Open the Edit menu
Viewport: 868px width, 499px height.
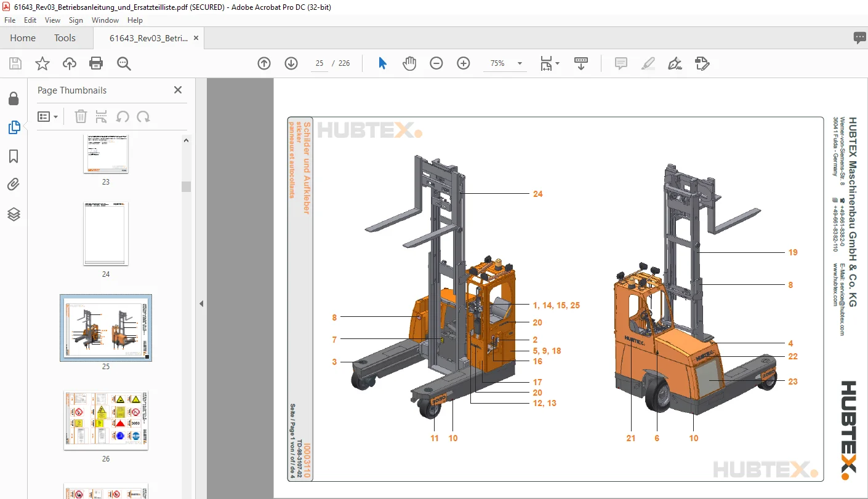pos(30,20)
